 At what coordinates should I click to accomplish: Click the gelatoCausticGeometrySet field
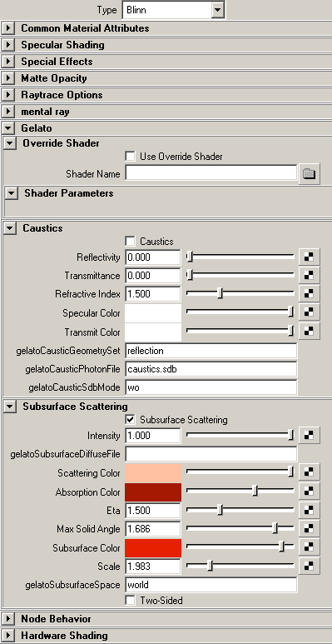coord(211,351)
